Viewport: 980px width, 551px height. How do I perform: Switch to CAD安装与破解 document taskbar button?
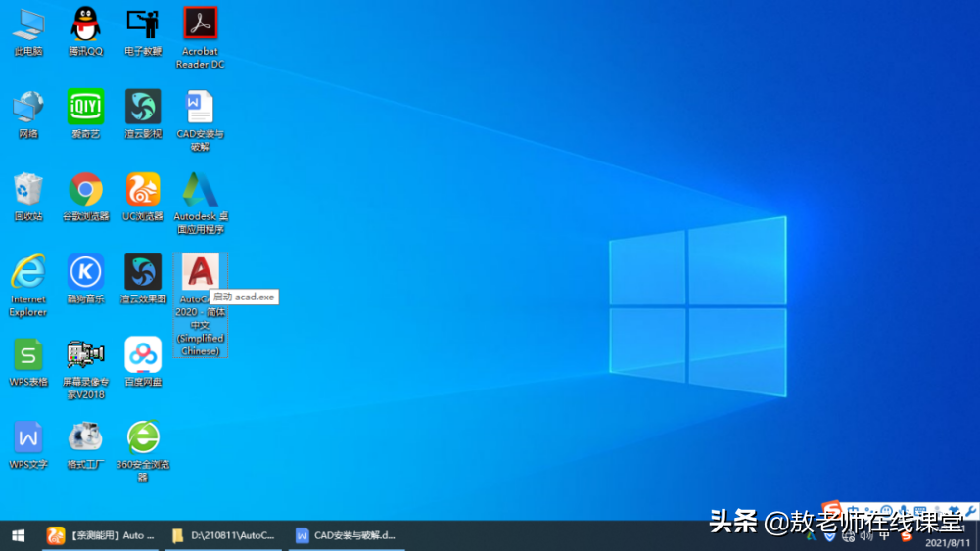tap(347, 535)
